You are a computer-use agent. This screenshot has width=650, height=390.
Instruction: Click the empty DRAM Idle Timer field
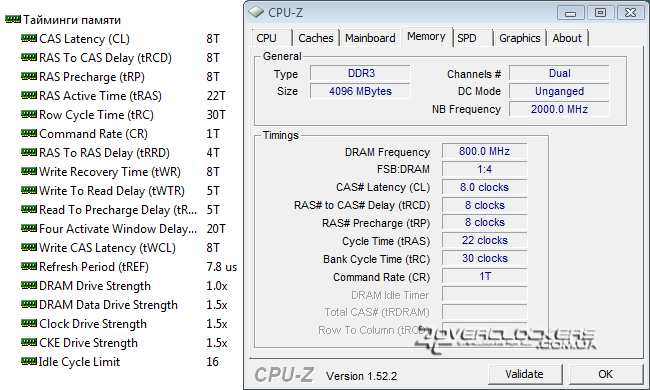[485, 295]
